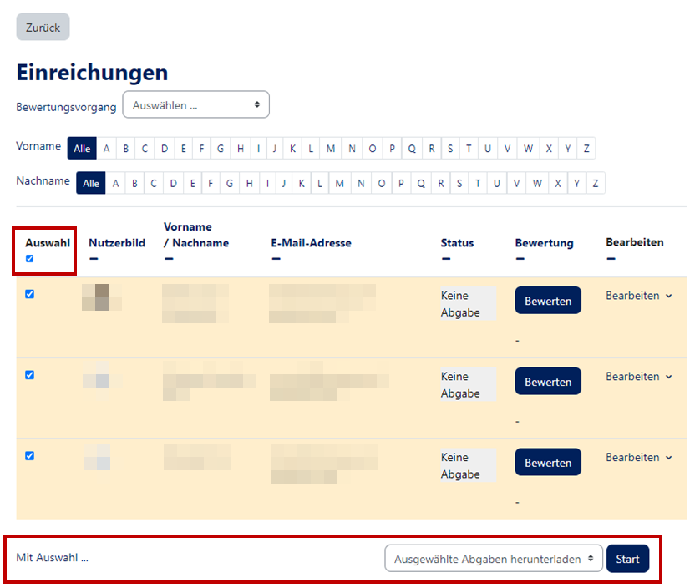Collapse the Vorname / Nachname column minus icon

[x=169, y=259]
